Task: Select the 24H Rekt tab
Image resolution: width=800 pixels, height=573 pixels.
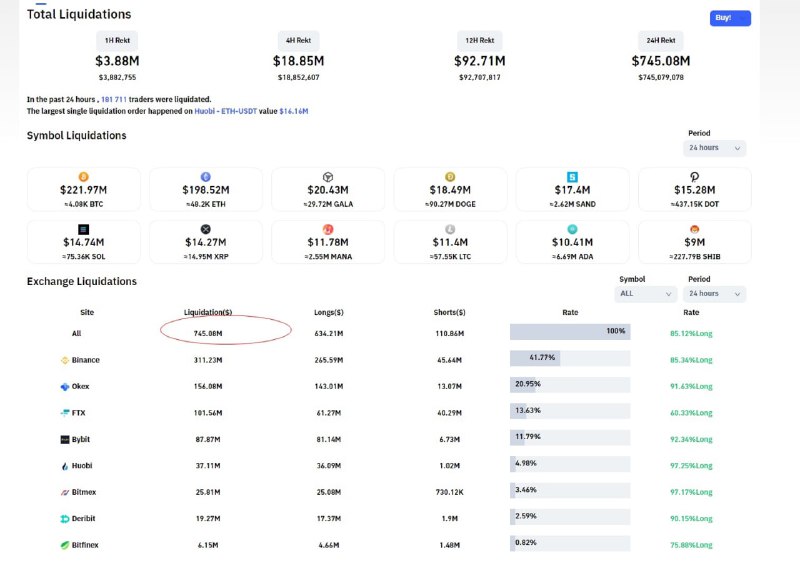Action: click(661, 40)
